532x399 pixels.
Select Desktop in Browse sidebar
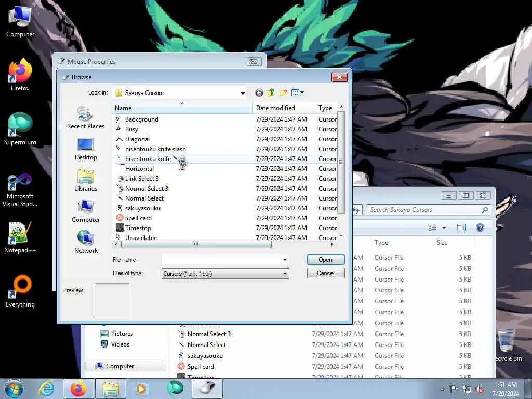click(x=86, y=149)
